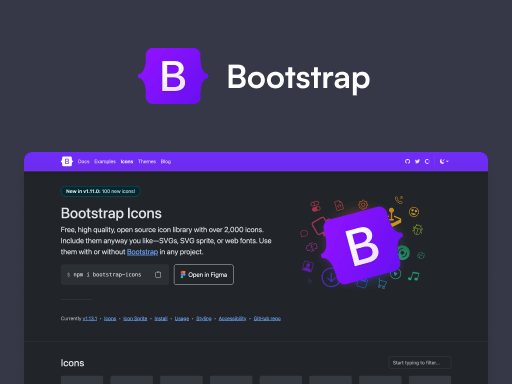Select Icons in the navbar
Viewport: 512px width, 384px height.
[127, 161]
